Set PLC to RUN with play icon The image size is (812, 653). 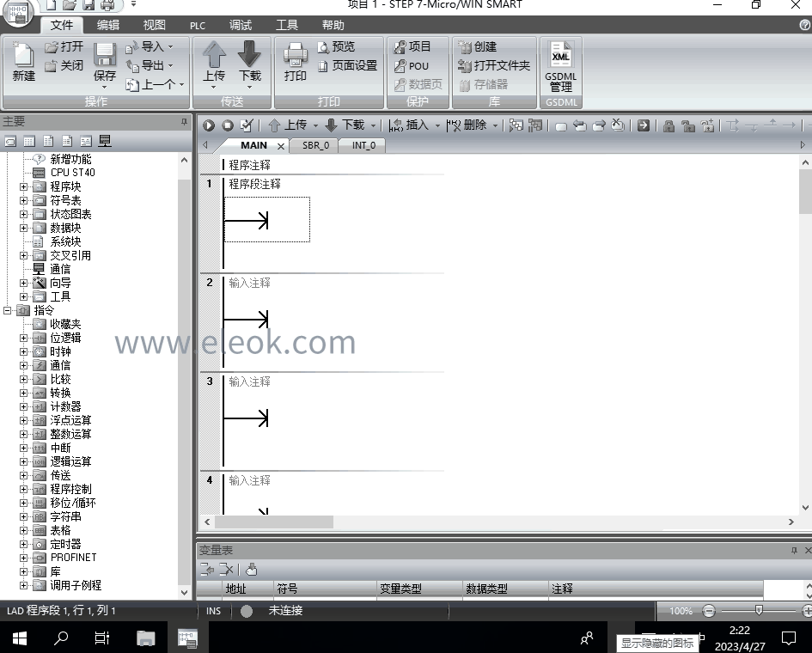(209, 125)
